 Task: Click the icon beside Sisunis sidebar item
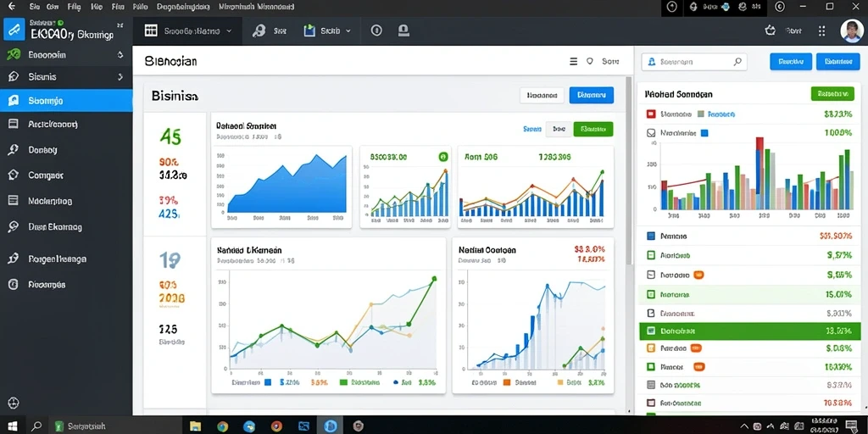(x=14, y=77)
